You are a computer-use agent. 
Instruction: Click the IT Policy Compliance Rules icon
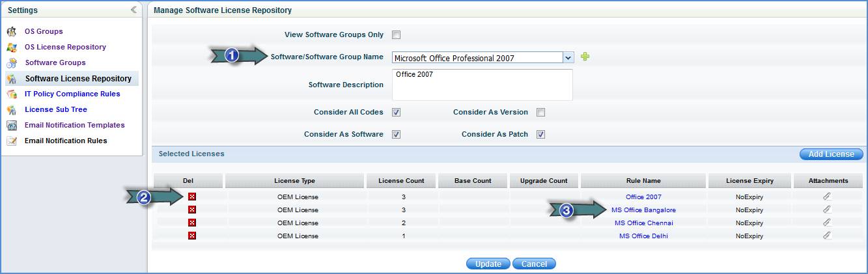click(x=11, y=94)
